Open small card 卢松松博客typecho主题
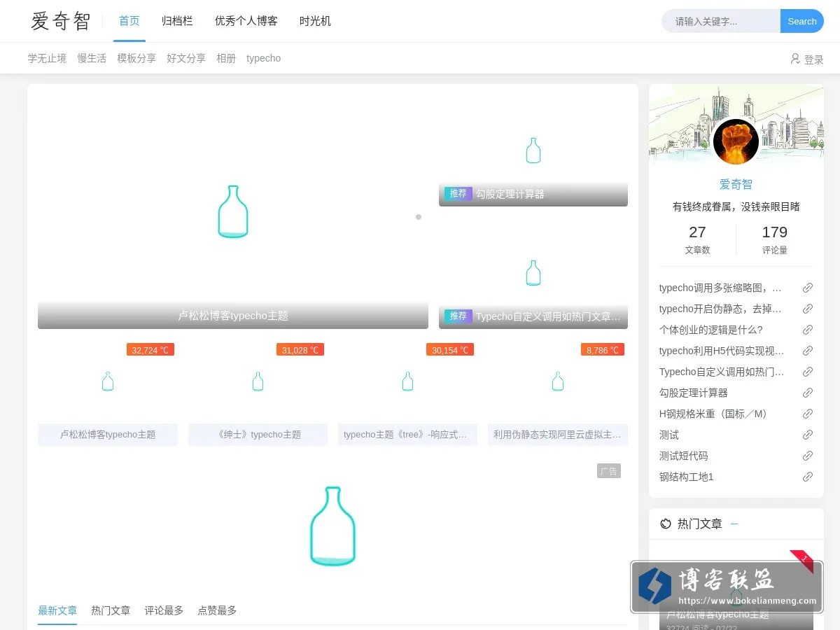Screen dimensions: 840x630 108,393
